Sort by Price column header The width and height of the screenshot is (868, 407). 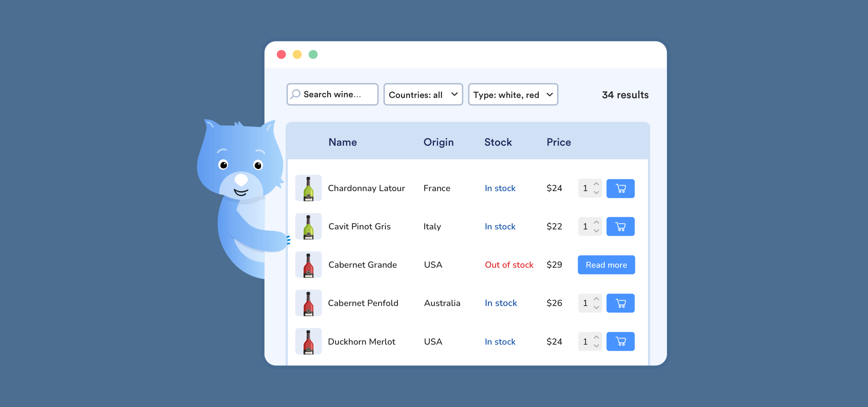click(558, 142)
